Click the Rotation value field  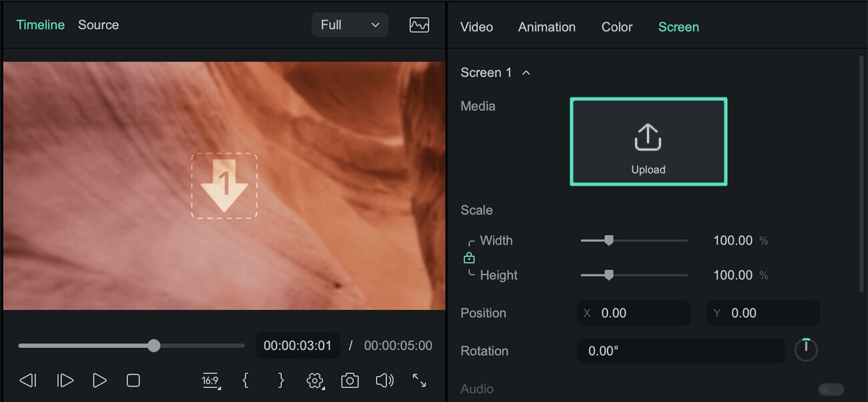(x=681, y=351)
